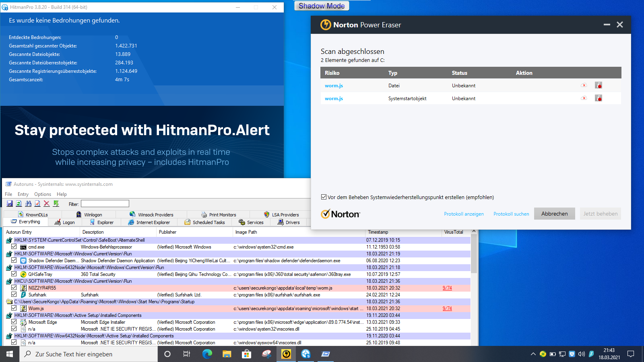This screenshot has height=362, width=644.
Task: Click the check-marked properties icon in Autoruns toolbar
Action: tap(37, 204)
